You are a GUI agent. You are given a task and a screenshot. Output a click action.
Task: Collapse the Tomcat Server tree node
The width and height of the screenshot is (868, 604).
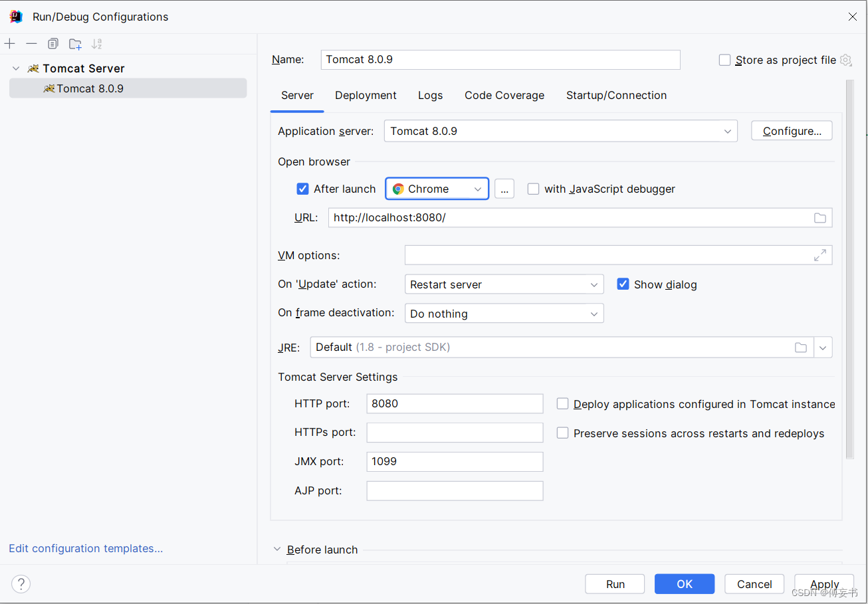(x=16, y=68)
